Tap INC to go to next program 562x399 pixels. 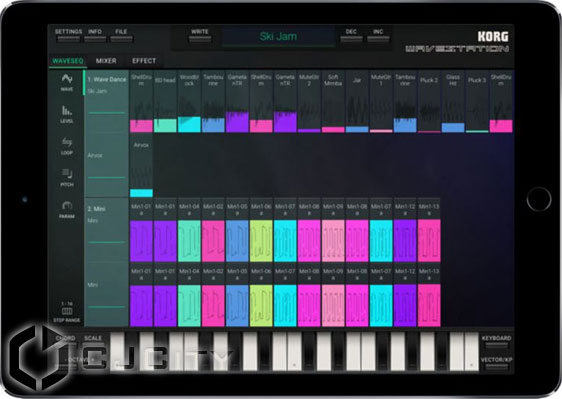(x=378, y=35)
